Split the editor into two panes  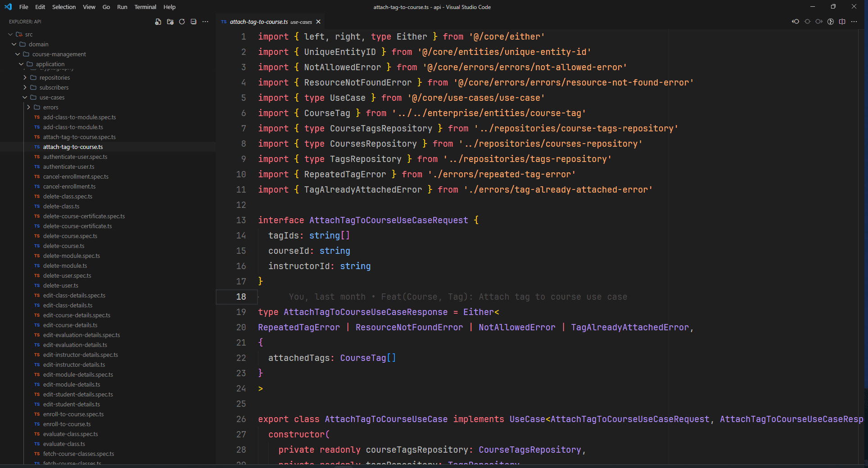842,21
